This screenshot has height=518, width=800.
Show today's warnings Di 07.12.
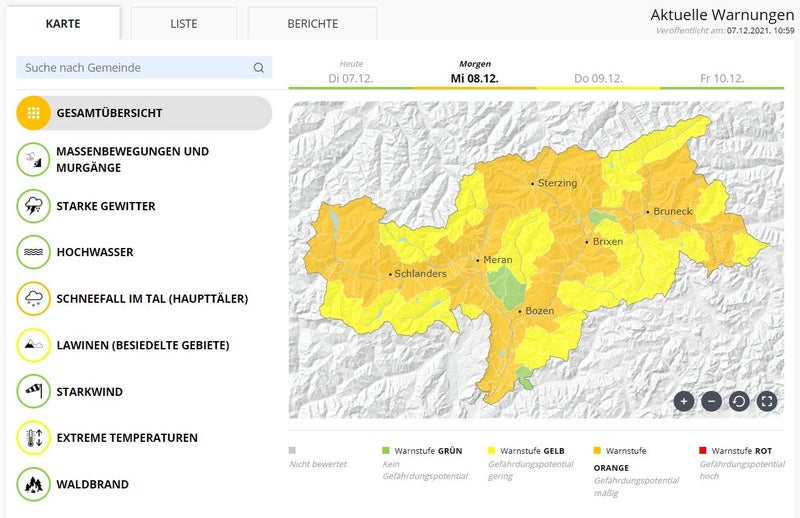click(x=350, y=77)
